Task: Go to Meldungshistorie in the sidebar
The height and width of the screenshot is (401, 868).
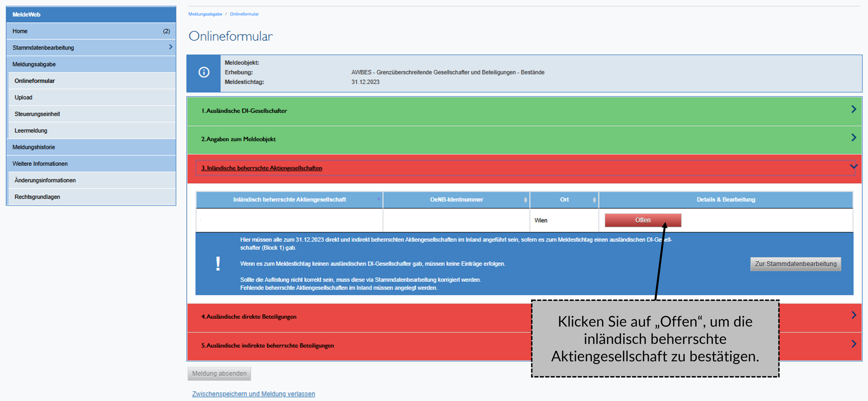Action: pos(34,147)
